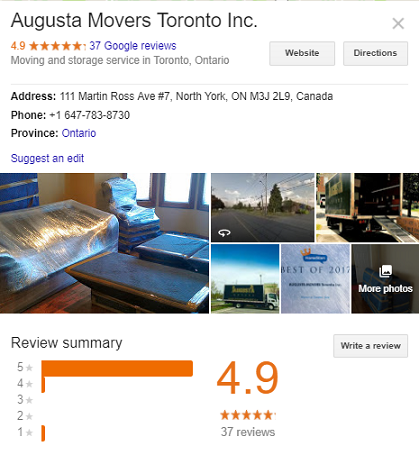This screenshot has width=419, height=455.
Task: Visit the business Website
Action: click(x=302, y=53)
